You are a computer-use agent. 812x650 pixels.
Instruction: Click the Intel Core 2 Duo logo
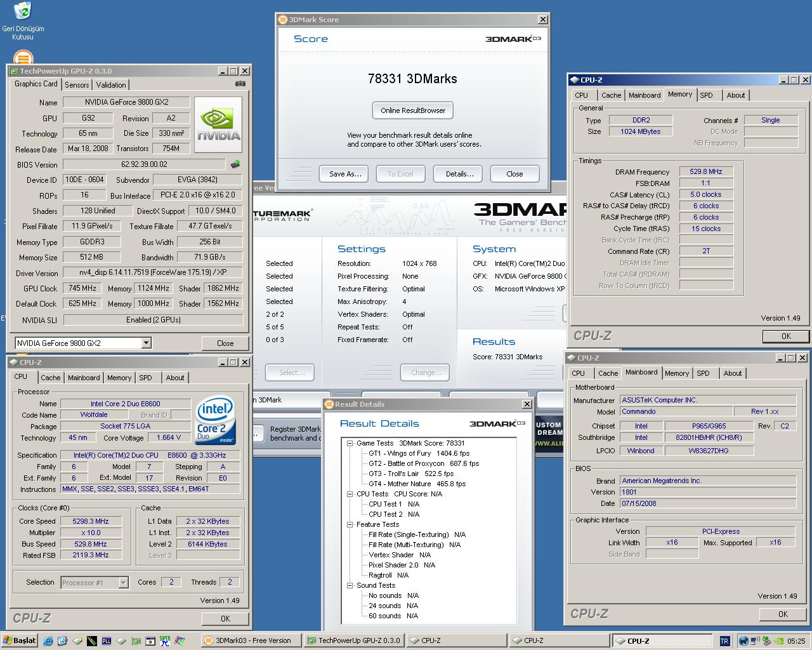click(215, 420)
